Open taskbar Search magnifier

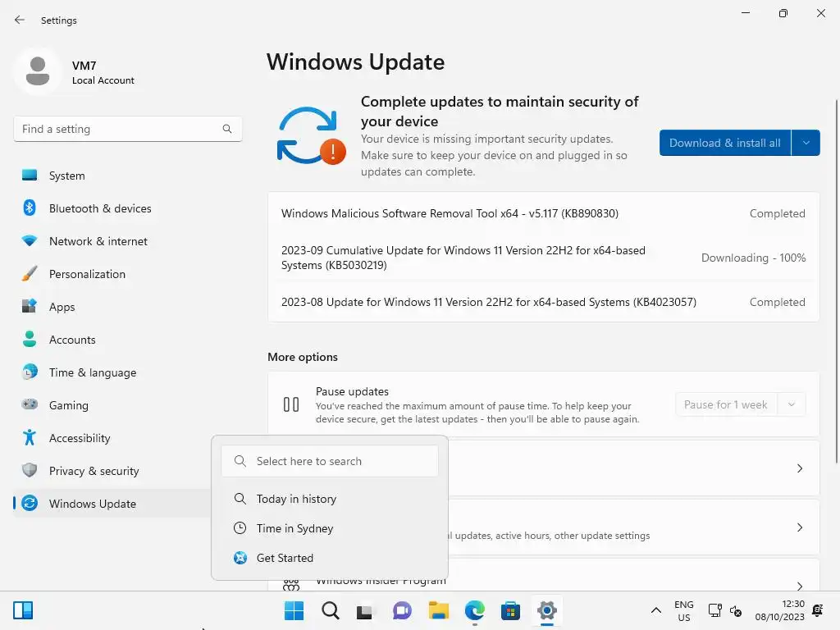click(330, 610)
